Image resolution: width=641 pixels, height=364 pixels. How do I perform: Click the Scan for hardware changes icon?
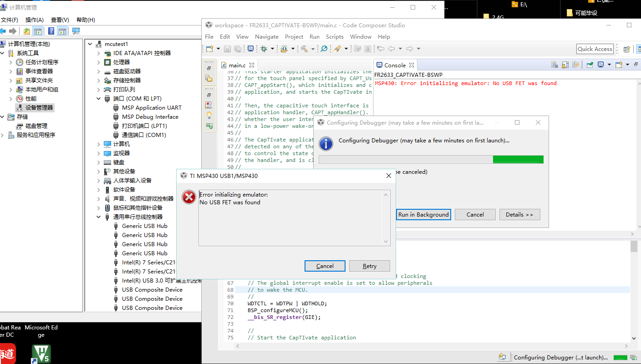pos(76,31)
